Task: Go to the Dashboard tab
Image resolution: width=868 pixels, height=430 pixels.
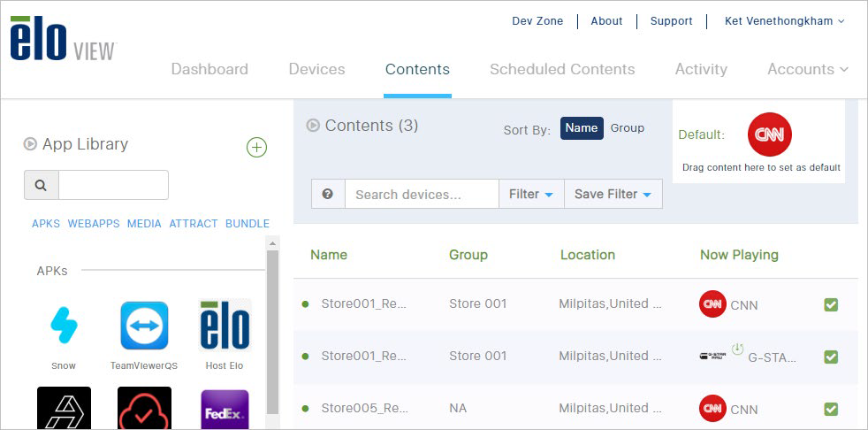Action: point(209,69)
